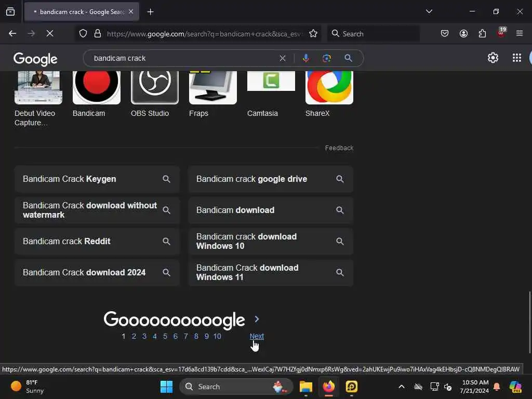Stop loading the page
Viewport: 532px width, 399px height.
click(x=50, y=34)
